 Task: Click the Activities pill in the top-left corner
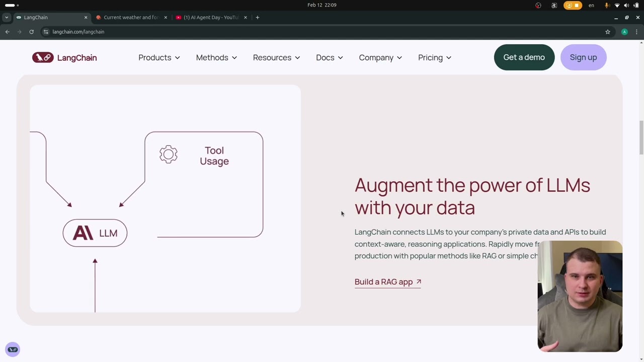11,5
